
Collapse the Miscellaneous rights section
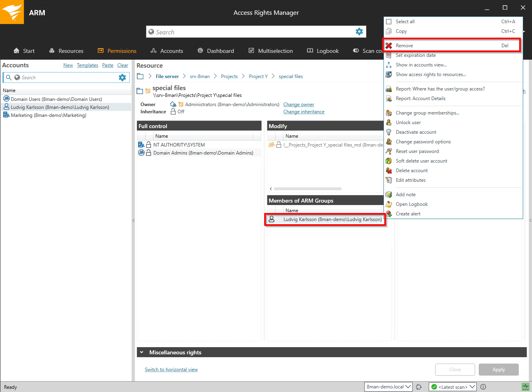pos(142,352)
